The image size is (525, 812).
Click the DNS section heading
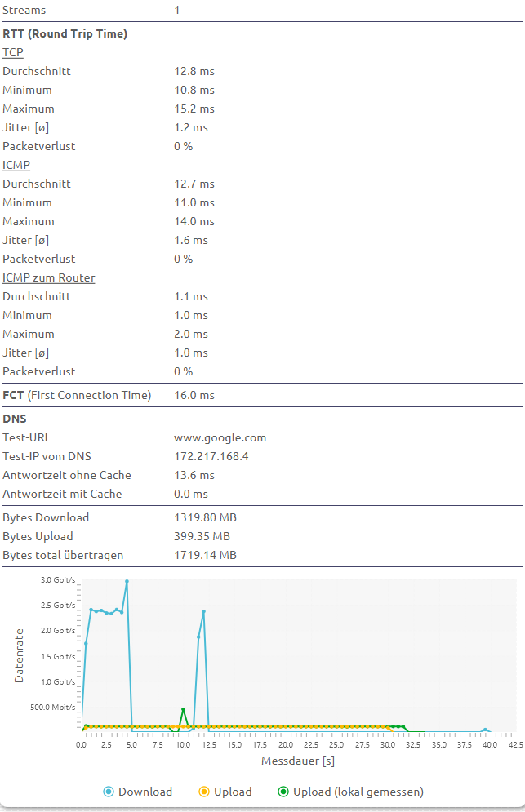pyautogui.click(x=15, y=419)
